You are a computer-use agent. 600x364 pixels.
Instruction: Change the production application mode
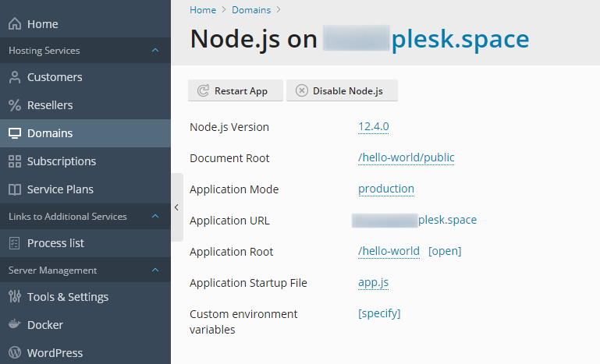click(386, 189)
